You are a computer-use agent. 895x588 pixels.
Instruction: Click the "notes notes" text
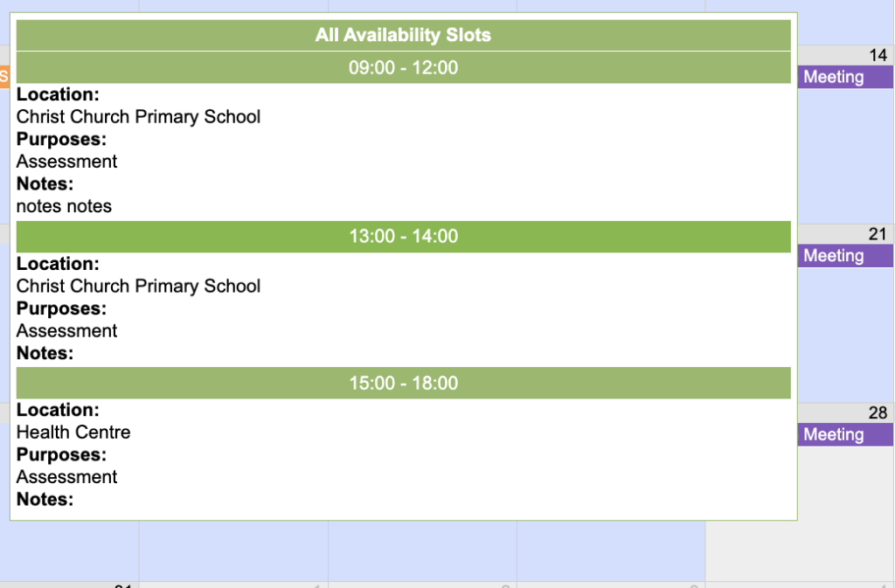click(64, 206)
